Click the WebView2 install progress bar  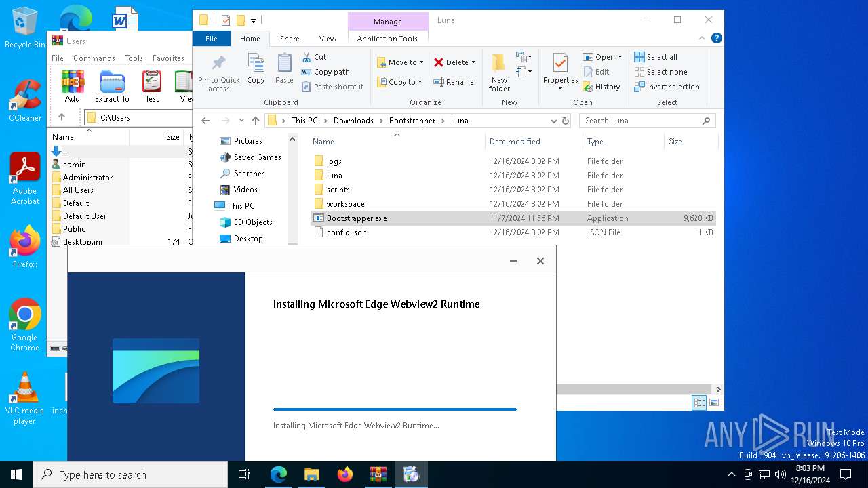click(395, 409)
